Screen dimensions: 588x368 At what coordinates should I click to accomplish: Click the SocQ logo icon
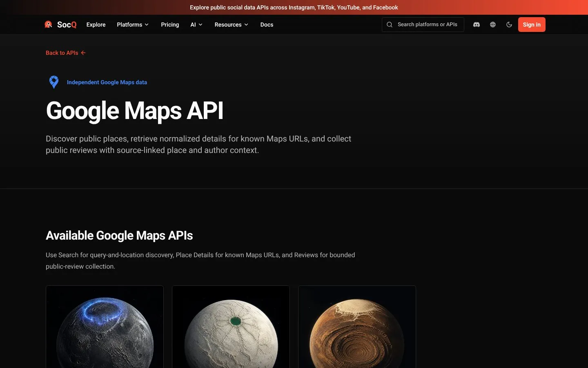click(48, 25)
